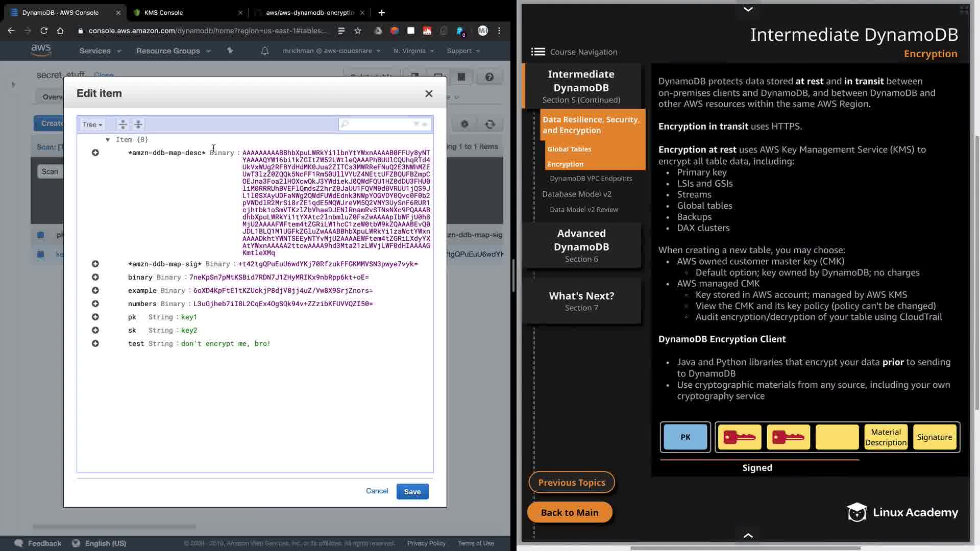Click the browser bookmark star icon
980x551 pixels.
pos(358,31)
